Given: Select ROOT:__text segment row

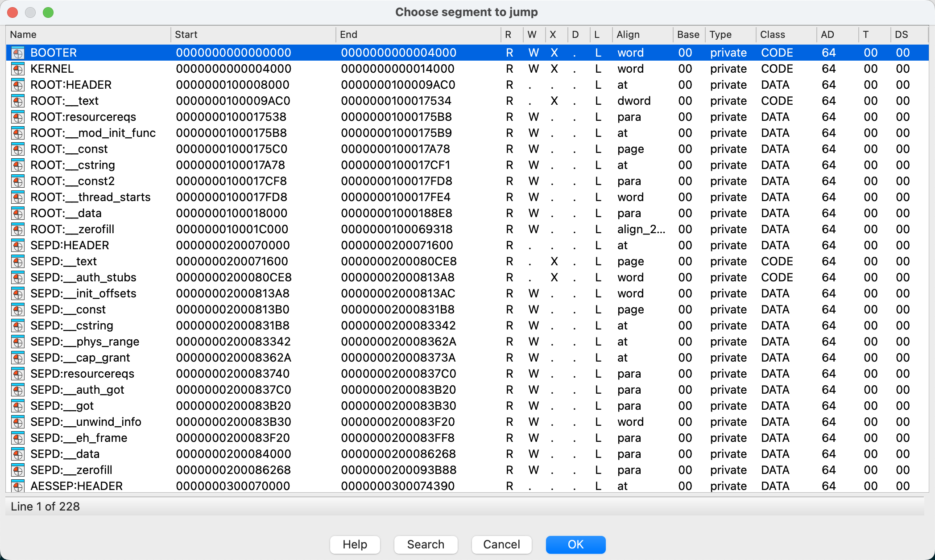Looking at the screenshot, I should pyautogui.click(x=467, y=101).
